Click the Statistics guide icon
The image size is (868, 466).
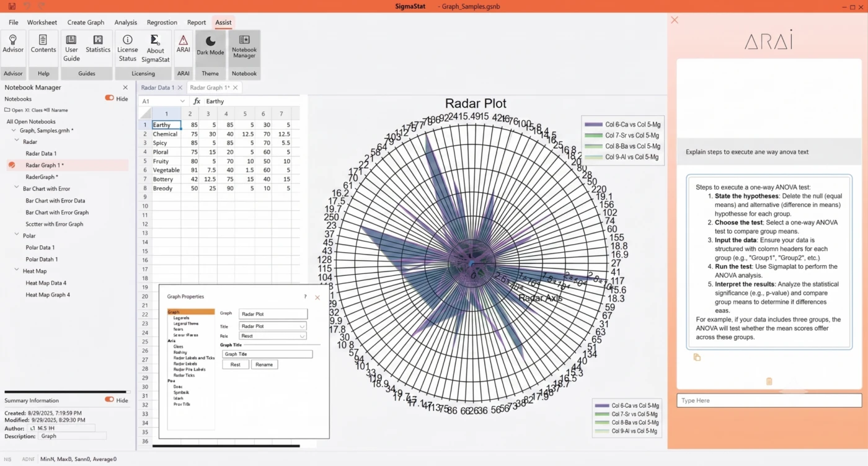(98, 45)
